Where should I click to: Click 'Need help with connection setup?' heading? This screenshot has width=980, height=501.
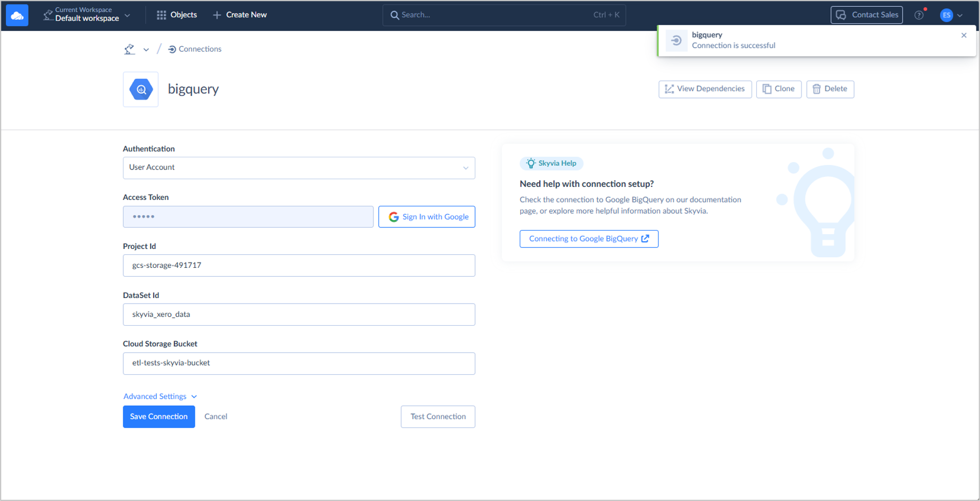(x=587, y=184)
